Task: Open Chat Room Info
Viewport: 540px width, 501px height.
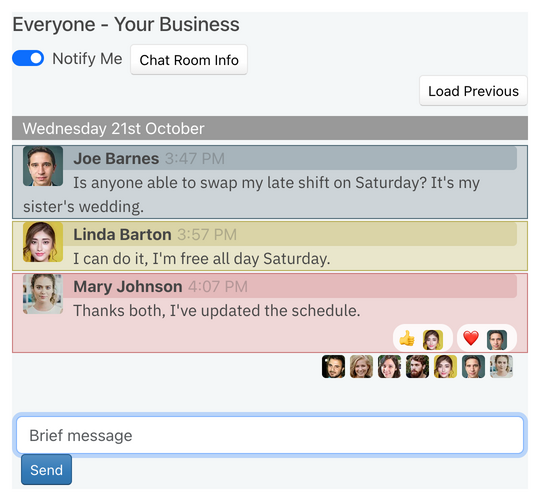Action: click(x=189, y=60)
